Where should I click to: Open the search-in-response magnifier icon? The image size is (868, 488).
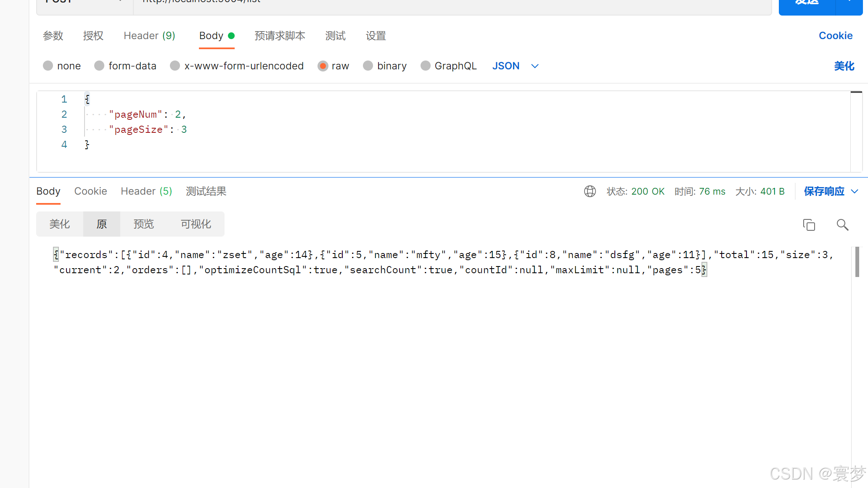[842, 224]
